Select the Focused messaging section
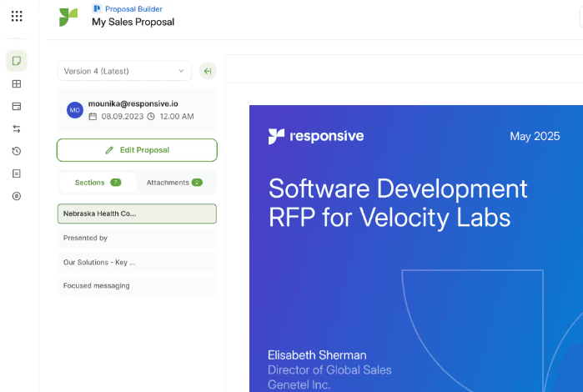The width and height of the screenshot is (583, 392). point(137,286)
